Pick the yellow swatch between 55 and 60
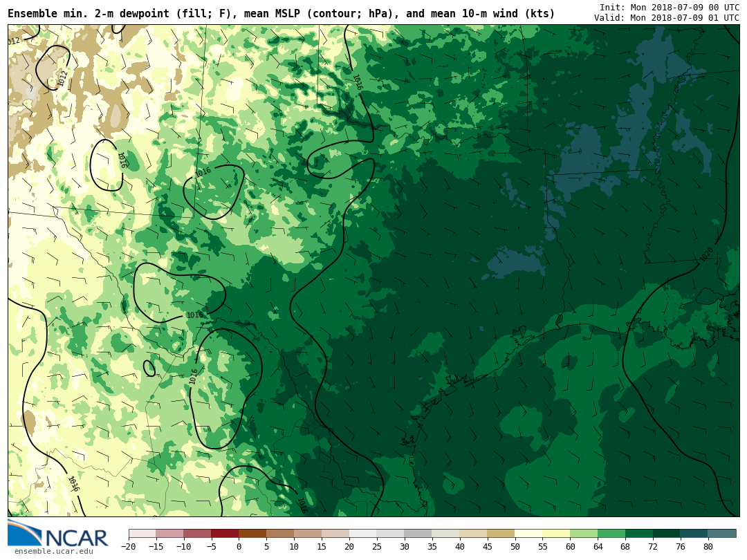The image size is (747, 560). coord(556,533)
